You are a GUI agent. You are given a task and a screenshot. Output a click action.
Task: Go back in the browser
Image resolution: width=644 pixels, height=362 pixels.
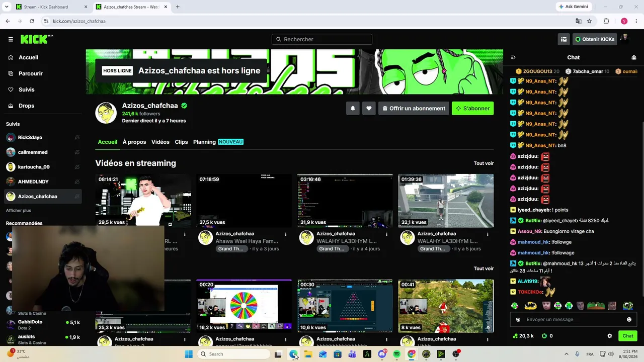(8, 21)
